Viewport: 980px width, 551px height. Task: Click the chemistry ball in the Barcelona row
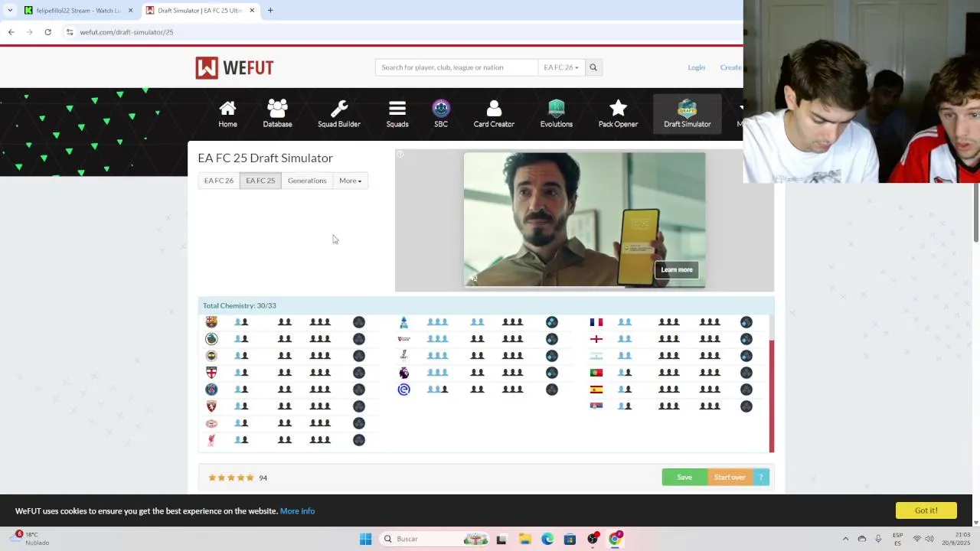[x=359, y=322]
